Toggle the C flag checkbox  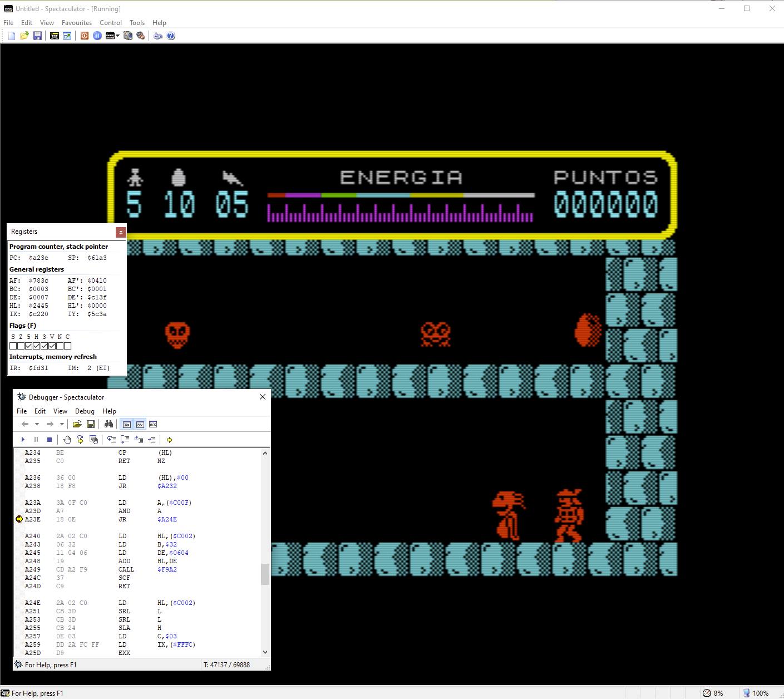pos(68,346)
